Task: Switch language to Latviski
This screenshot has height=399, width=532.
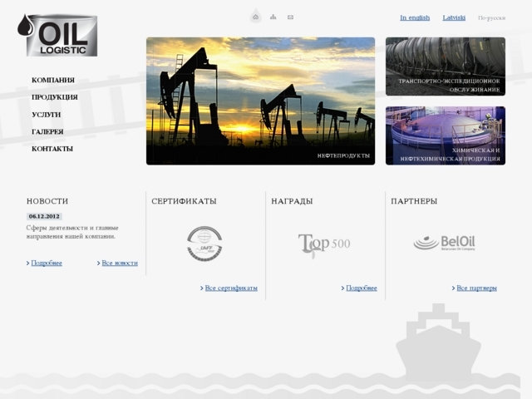Action: tap(454, 17)
